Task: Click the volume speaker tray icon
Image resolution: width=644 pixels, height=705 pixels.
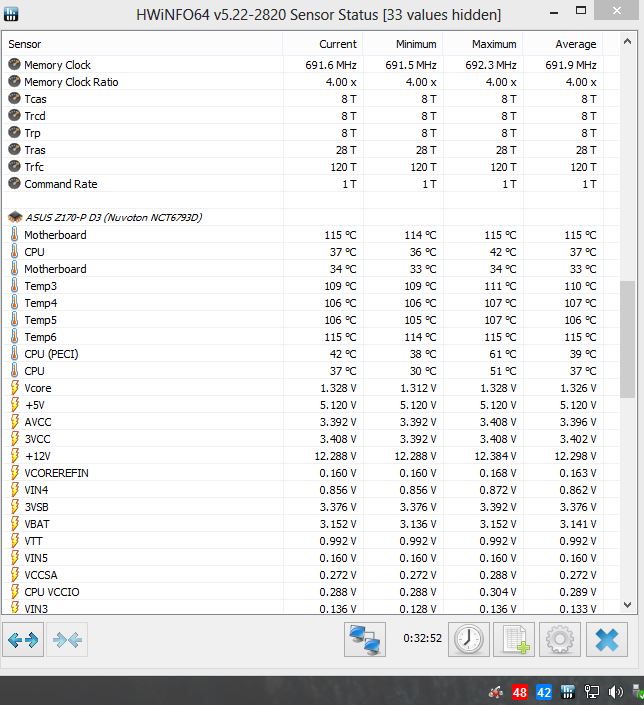Action: point(616,692)
